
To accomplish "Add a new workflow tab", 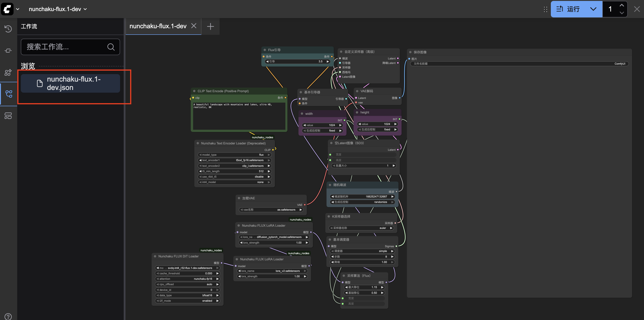I will point(210,26).
